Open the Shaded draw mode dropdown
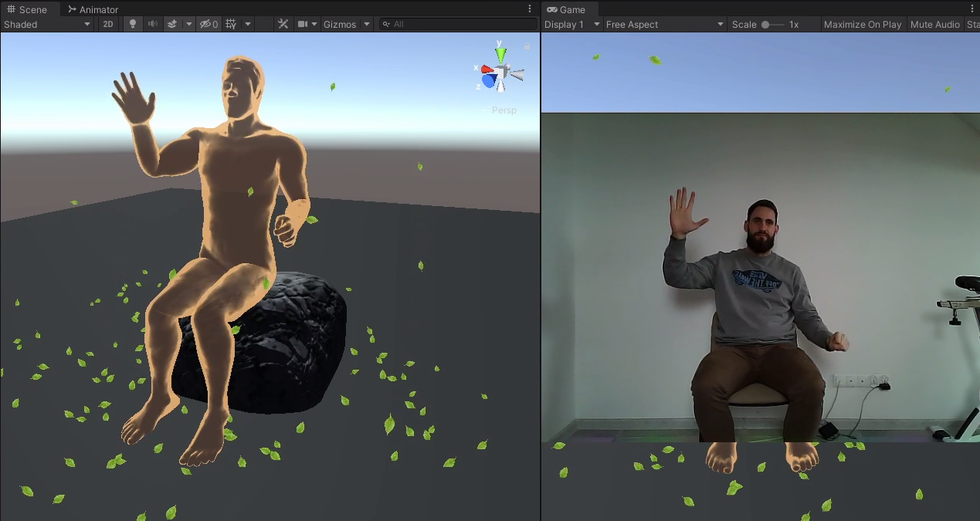This screenshot has width=980, height=521. 47,24
